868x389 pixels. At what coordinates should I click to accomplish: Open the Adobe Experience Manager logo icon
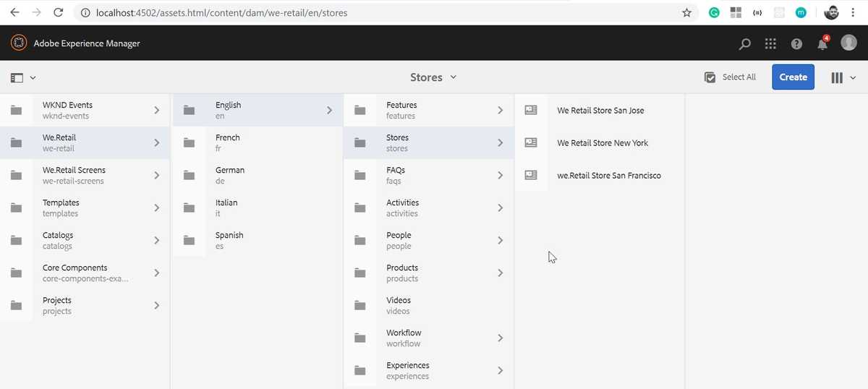pos(19,43)
